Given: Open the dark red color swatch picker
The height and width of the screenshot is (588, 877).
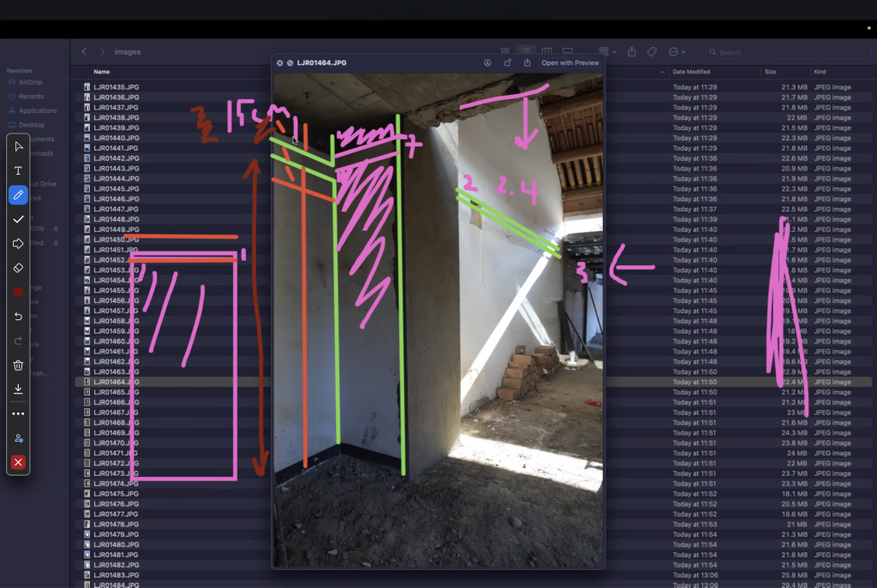Looking at the screenshot, I should coord(18,292).
